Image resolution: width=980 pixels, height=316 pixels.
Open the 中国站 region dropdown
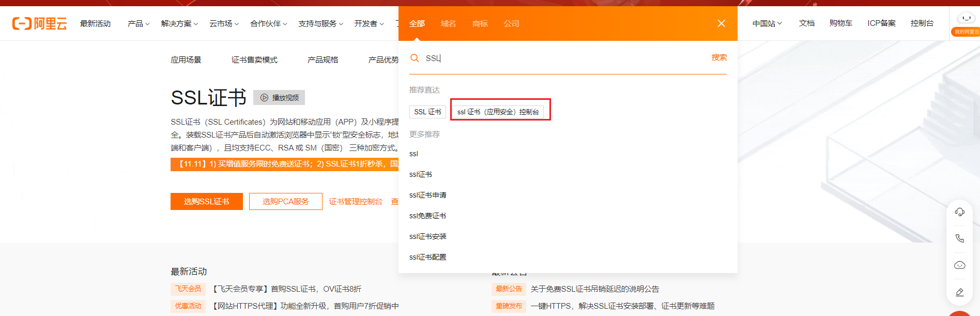(x=767, y=23)
